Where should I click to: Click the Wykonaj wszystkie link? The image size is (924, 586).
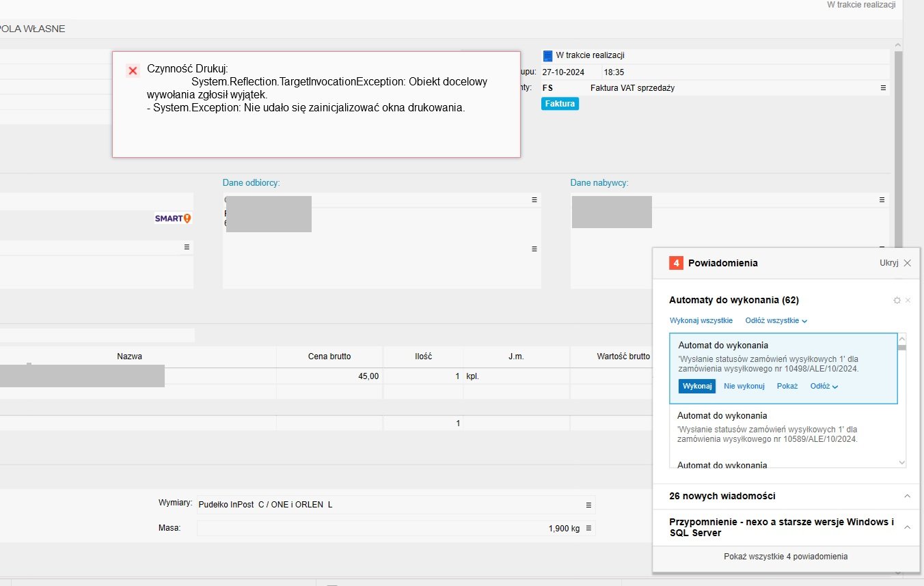pyautogui.click(x=701, y=321)
